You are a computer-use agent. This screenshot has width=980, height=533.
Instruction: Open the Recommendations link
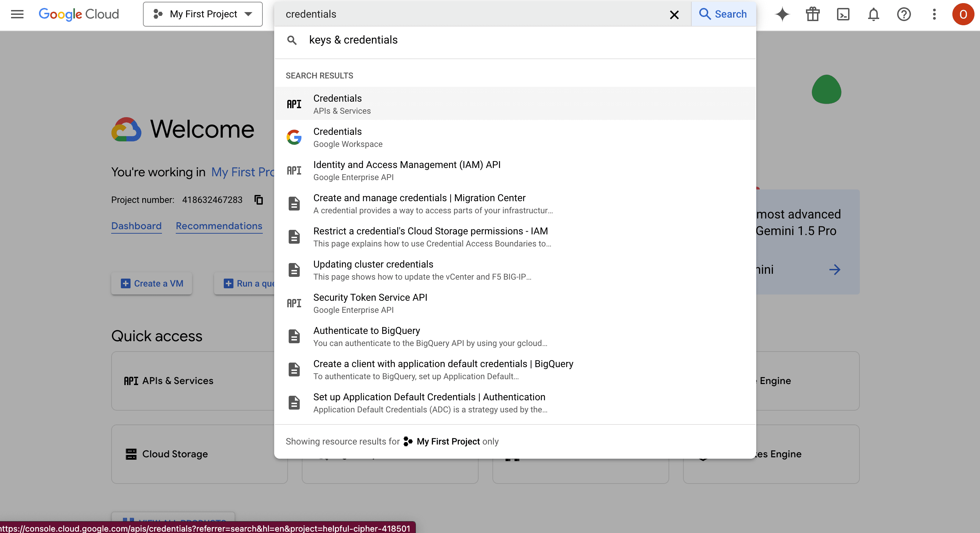click(x=219, y=226)
